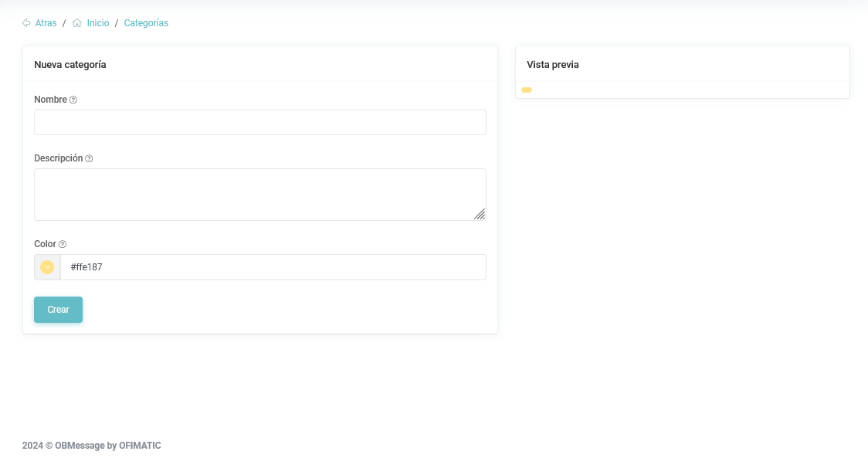Click the Descripción field label
Viewport: 868px width, 458px height.
click(58, 158)
